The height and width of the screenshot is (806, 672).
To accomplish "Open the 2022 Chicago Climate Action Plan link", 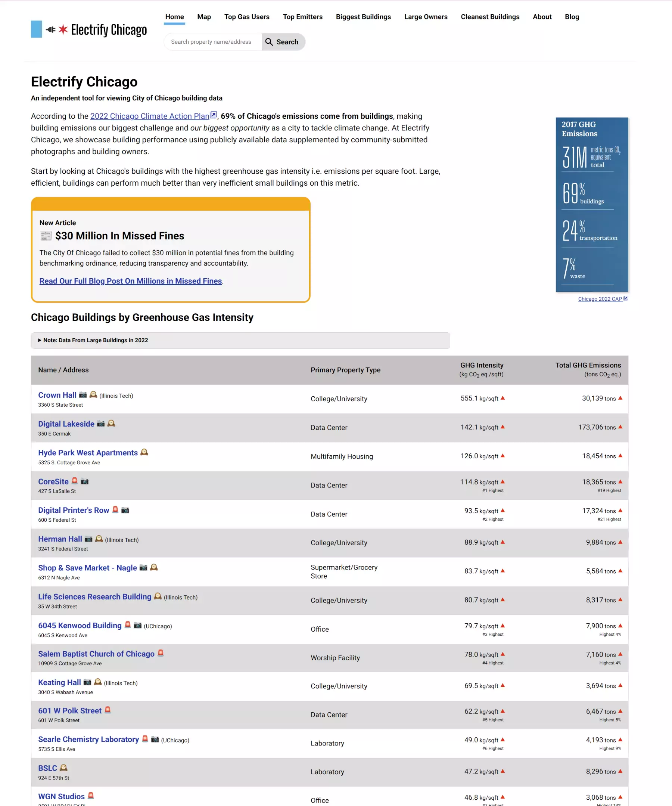I will coord(150,116).
